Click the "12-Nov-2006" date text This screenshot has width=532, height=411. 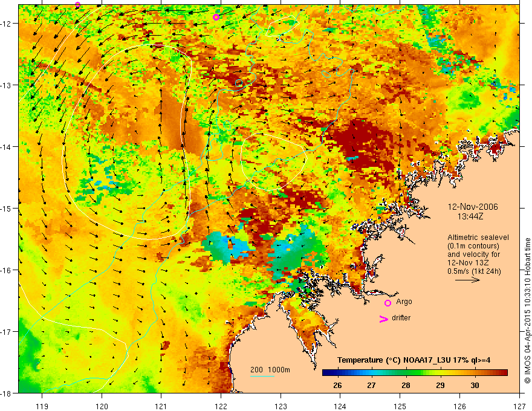pyautogui.click(x=473, y=207)
